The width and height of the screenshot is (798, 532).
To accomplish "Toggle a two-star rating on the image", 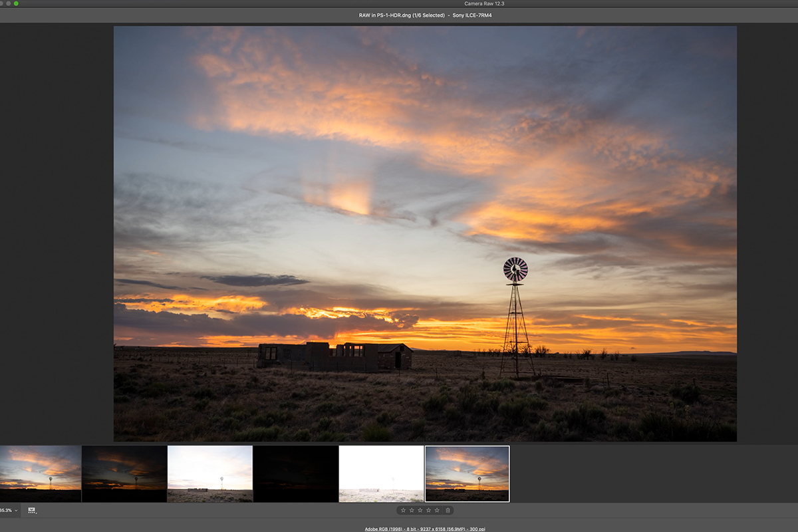I will coord(412,511).
